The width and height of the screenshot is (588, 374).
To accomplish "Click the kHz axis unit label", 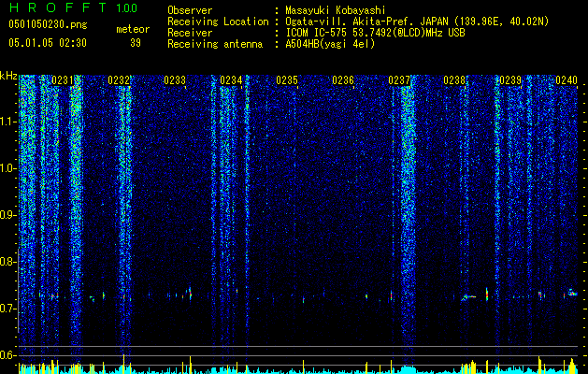I will point(8,76).
